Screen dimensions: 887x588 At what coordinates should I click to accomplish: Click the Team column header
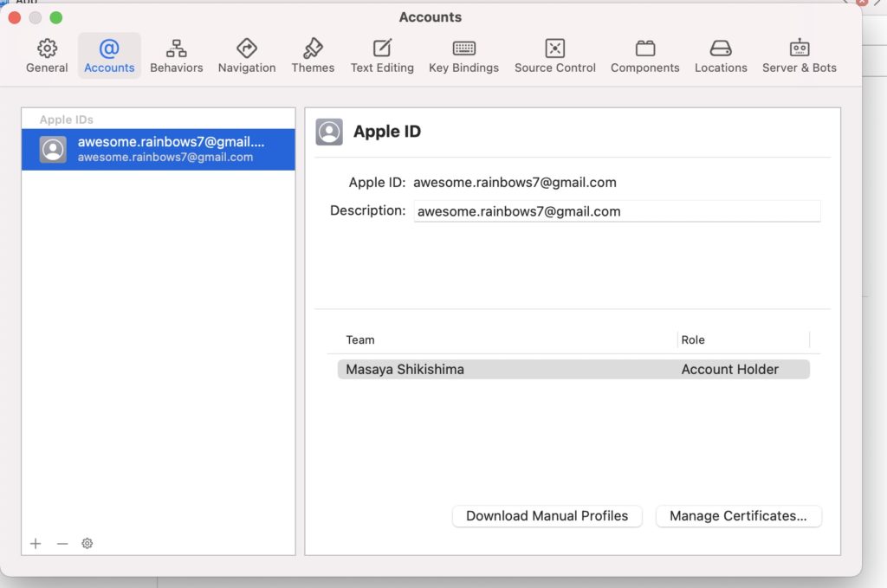pyautogui.click(x=360, y=339)
